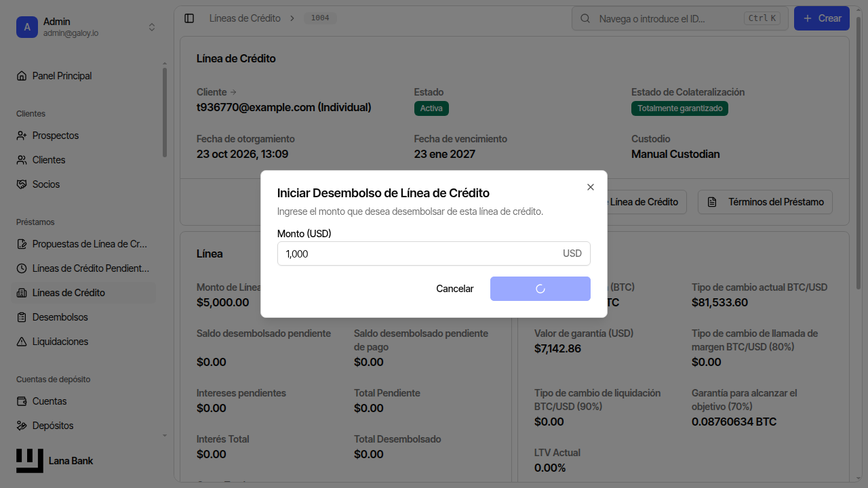Screen dimensions: 868x488
Task: Open Términos del Préstamo button
Action: coord(765,202)
